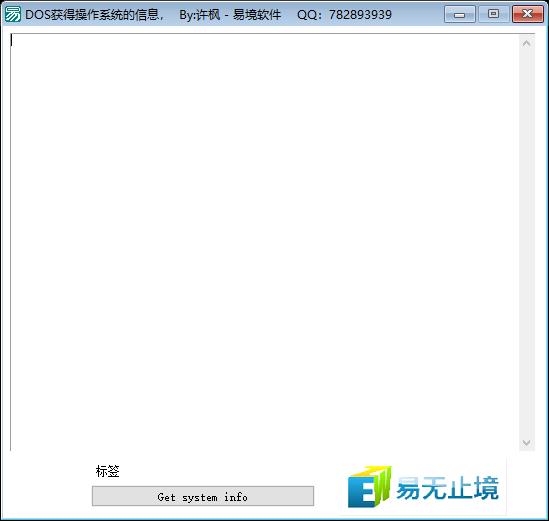Maximize the application window

coord(493,14)
